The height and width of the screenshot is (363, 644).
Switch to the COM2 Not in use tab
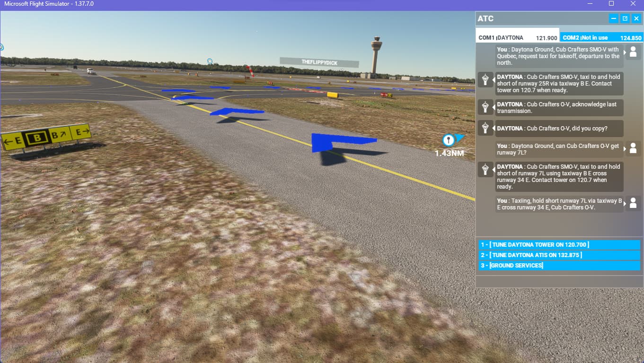(601, 37)
